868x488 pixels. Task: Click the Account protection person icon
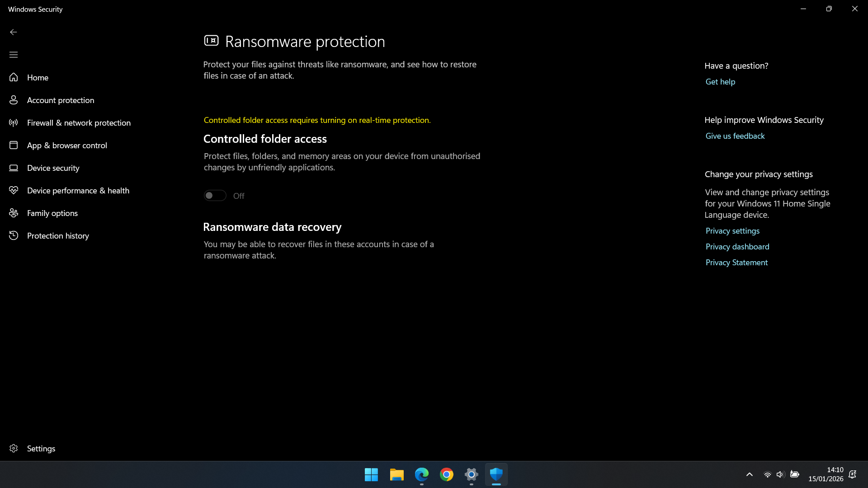tap(14, 100)
